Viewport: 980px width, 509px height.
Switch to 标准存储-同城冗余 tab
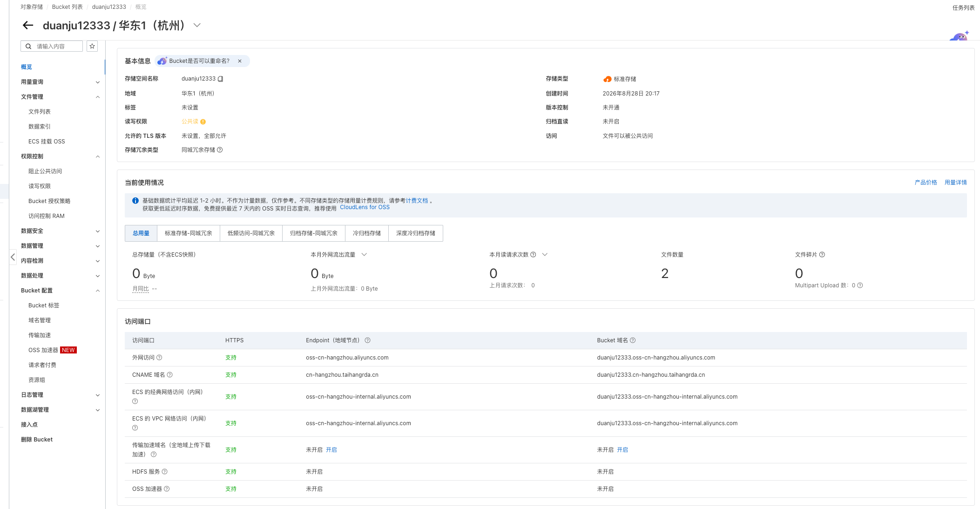pyautogui.click(x=189, y=233)
